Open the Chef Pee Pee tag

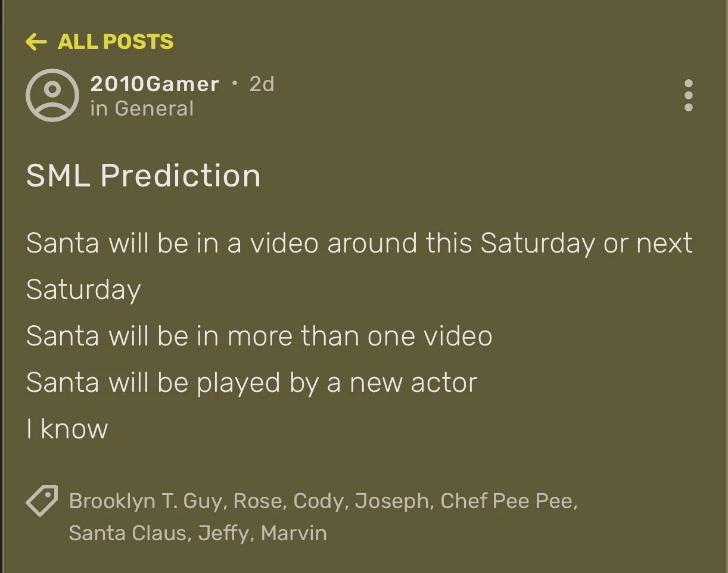pyautogui.click(x=508, y=502)
